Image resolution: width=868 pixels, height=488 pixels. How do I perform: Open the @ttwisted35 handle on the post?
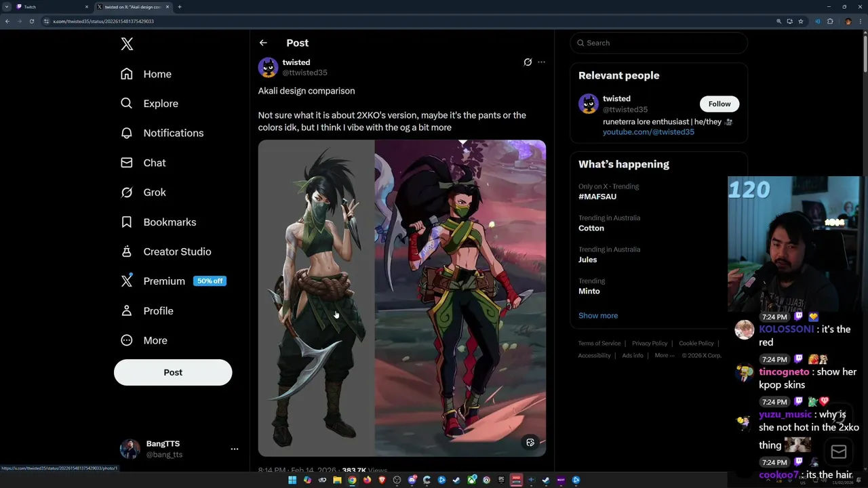(x=304, y=73)
